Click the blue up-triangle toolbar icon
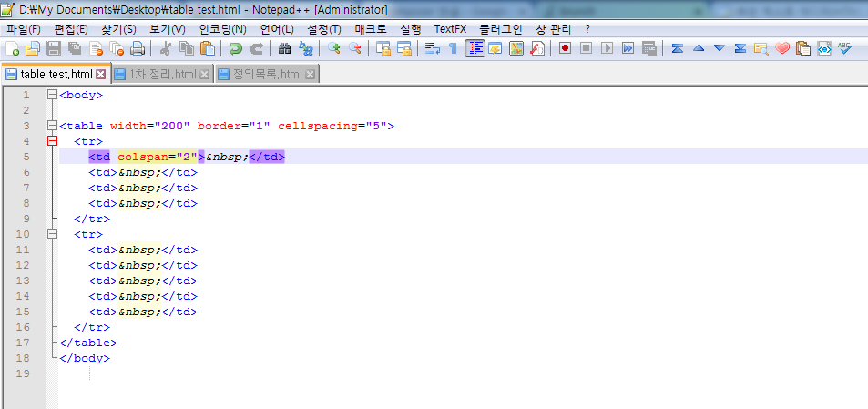 tap(698, 48)
